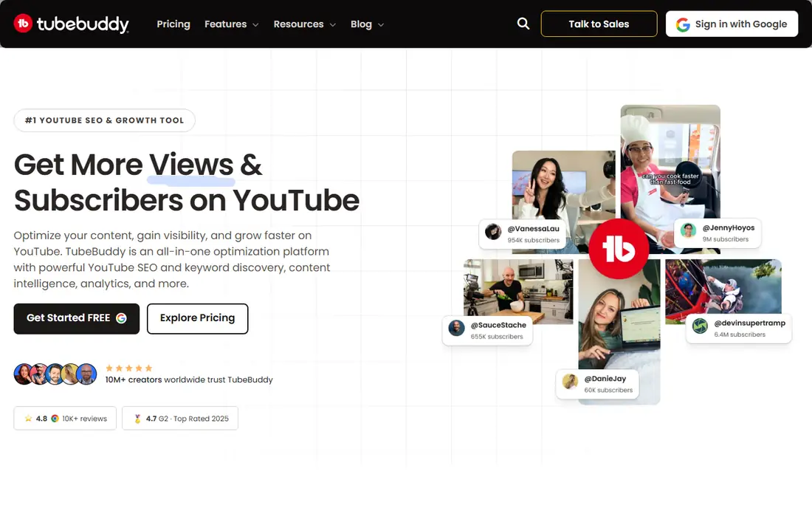The width and height of the screenshot is (812, 508).
Task: Click the #1 YouTube SEO & Growth Tool pill
Action: click(x=104, y=120)
